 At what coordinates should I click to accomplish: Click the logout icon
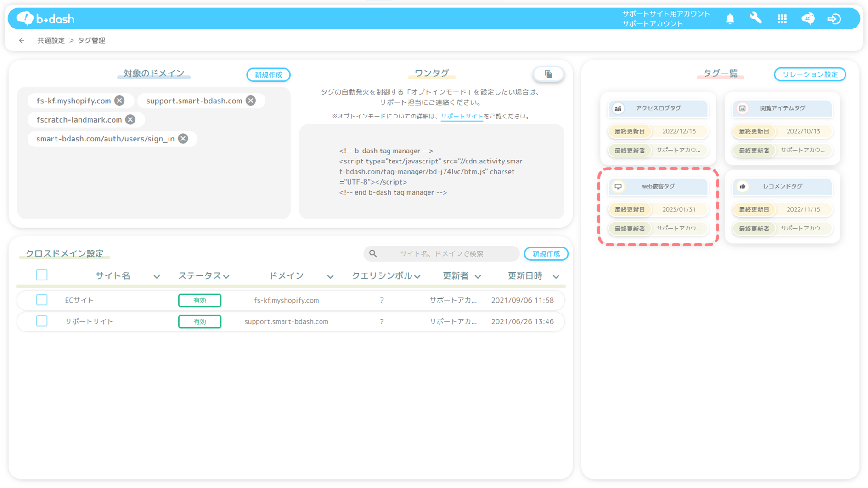pos(834,19)
